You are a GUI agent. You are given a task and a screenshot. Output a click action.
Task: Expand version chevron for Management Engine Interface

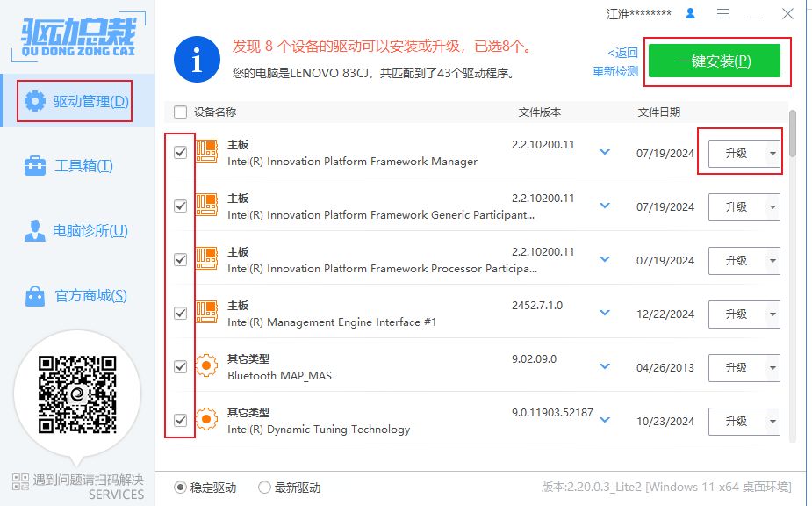click(604, 313)
